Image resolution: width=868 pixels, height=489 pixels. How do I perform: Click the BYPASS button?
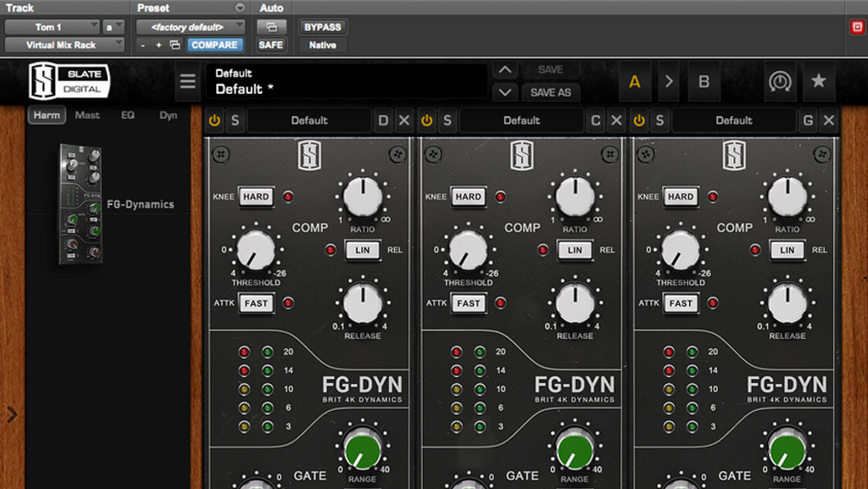[322, 27]
